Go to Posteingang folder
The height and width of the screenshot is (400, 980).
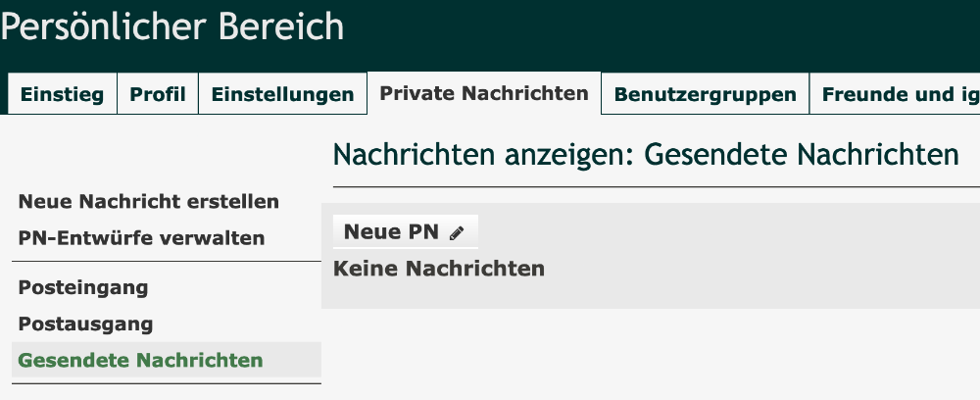(83, 288)
